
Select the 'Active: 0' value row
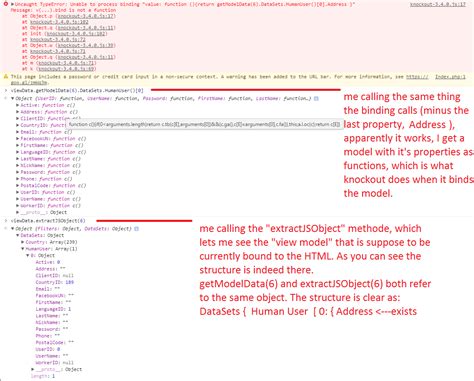coord(48,262)
